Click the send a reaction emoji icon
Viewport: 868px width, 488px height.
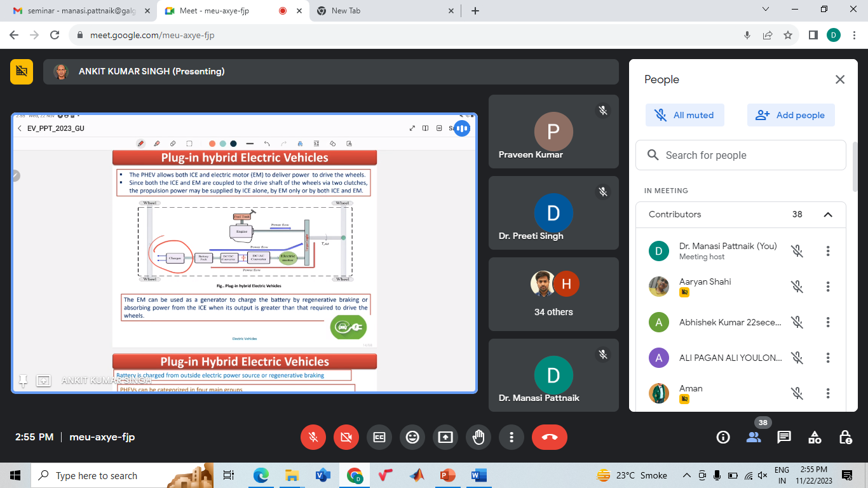coord(412,437)
